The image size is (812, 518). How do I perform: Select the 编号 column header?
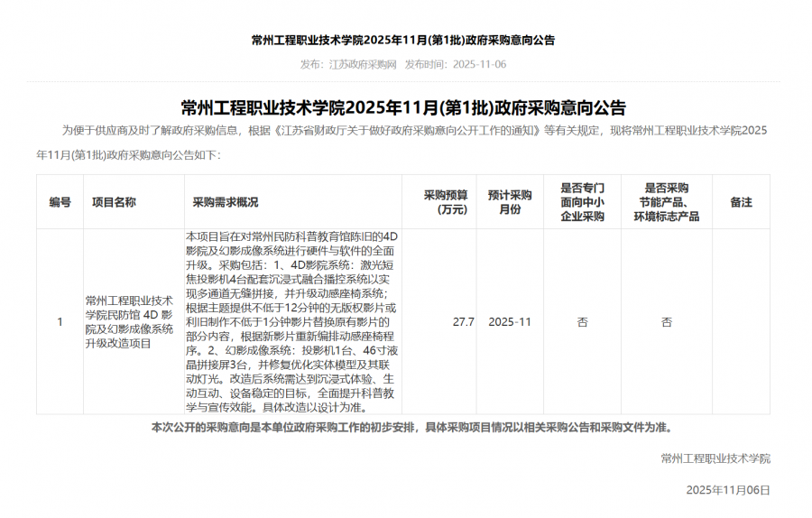pos(60,202)
